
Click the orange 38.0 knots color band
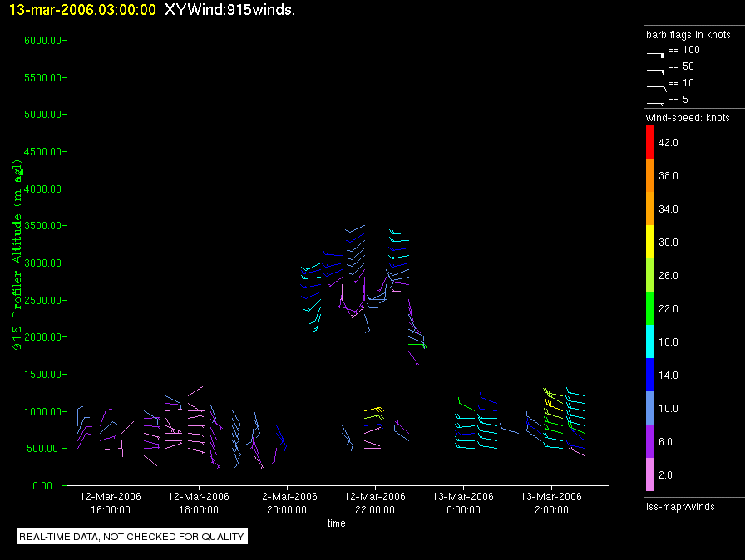(650, 175)
